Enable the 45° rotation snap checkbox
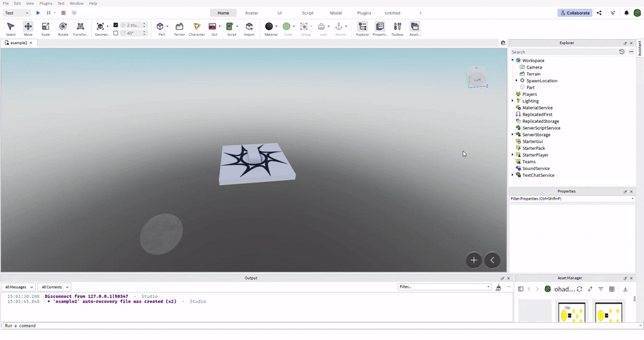Image resolution: width=644 pixels, height=340 pixels. pos(116,33)
